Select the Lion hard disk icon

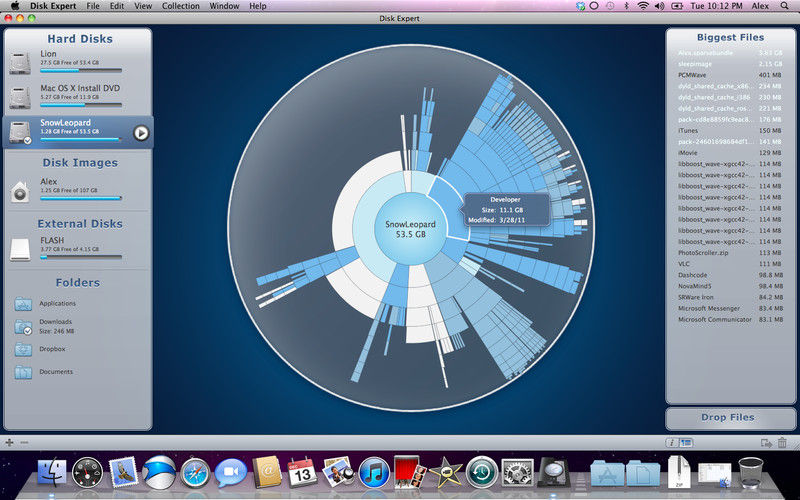[20, 63]
